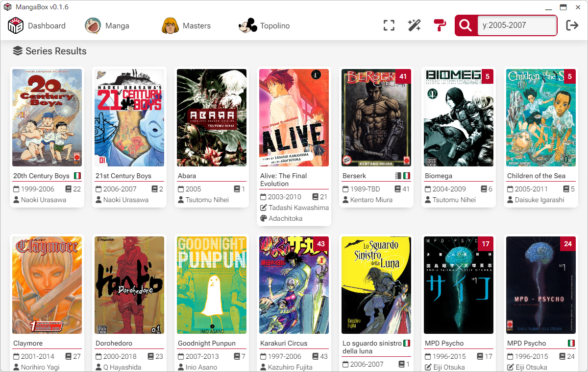Viewport: 588px width, 372px height.
Task: Click Italian flag beside Lo sguardo sinistro
Action: (407, 343)
